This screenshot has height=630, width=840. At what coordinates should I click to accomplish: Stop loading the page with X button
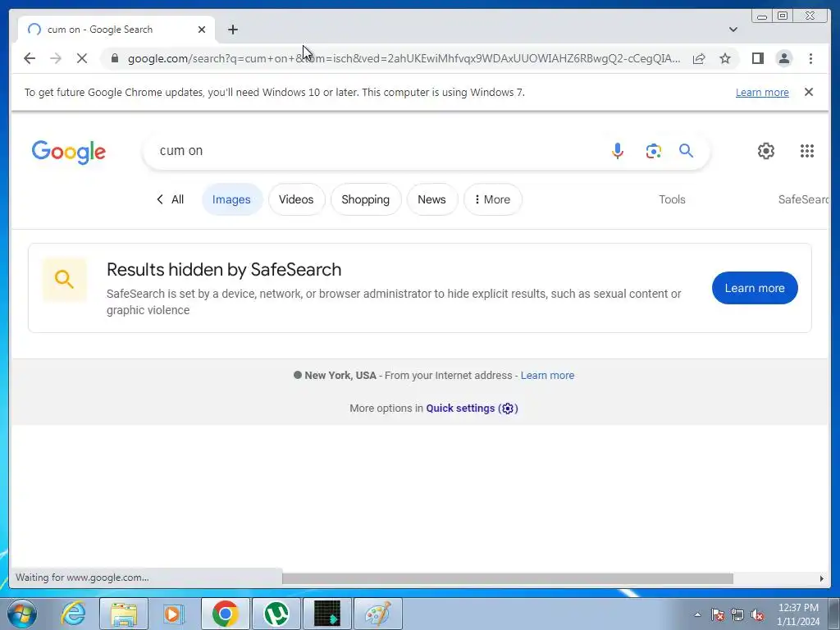(x=82, y=58)
